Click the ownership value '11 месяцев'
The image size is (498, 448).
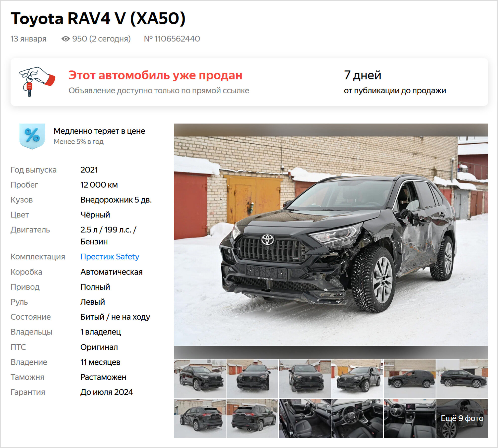[x=100, y=362]
